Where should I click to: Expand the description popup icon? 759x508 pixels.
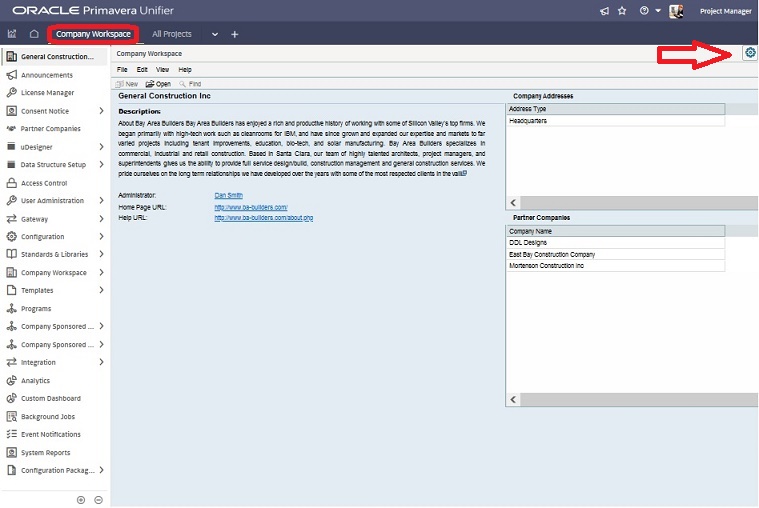pyautogui.click(x=465, y=173)
